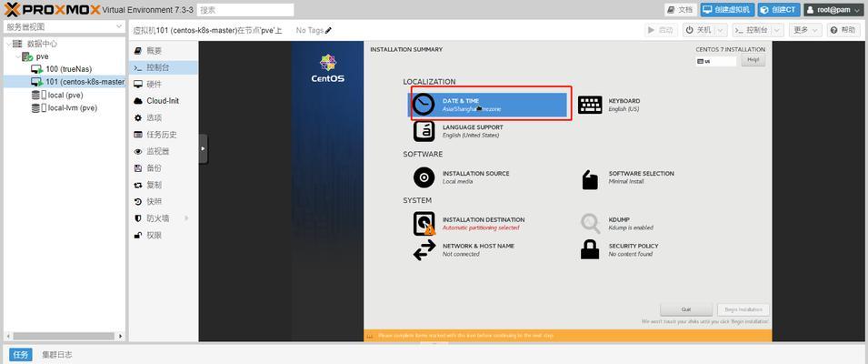The height and width of the screenshot is (364, 868).
Task: Open the 控制台 console dropdown arrow in the toolbar
Action: [x=778, y=30]
